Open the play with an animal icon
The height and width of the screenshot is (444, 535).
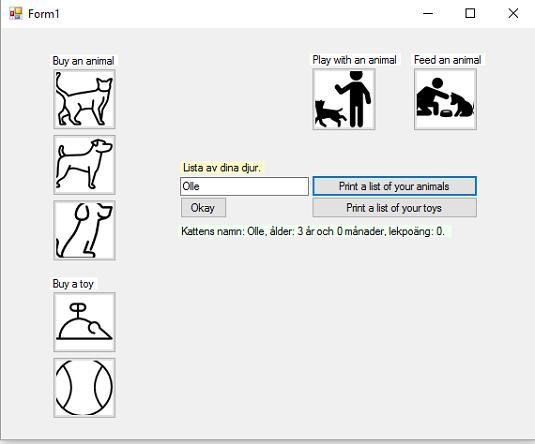[x=344, y=99]
